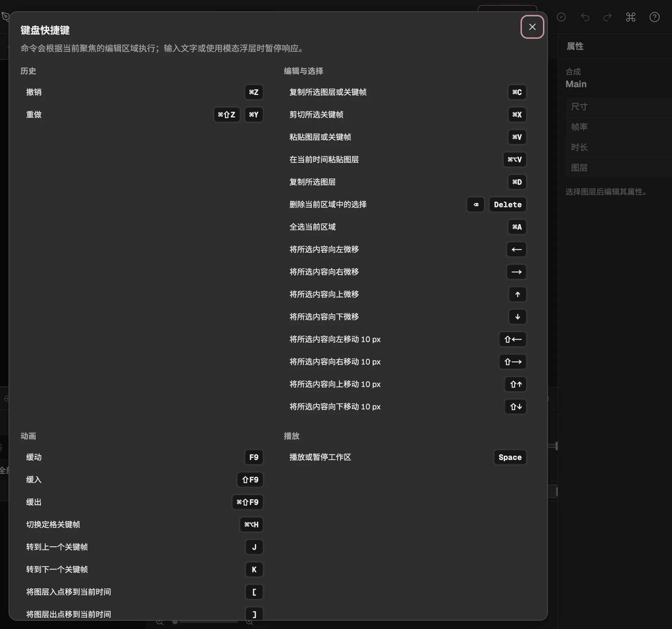Click the 历史 section heading
Screen dimensions: 672x629
point(28,71)
